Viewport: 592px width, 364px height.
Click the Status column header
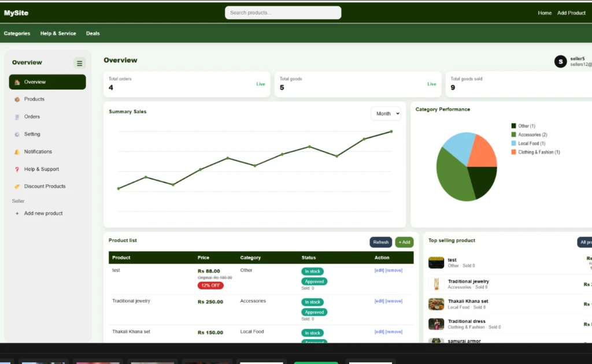[309, 258]
